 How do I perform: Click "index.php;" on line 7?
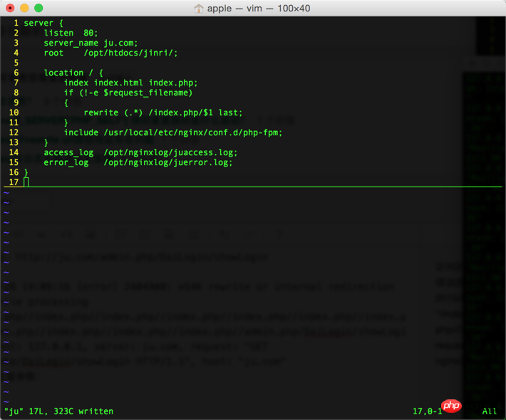pyautogui.click(x=173, y=83)
